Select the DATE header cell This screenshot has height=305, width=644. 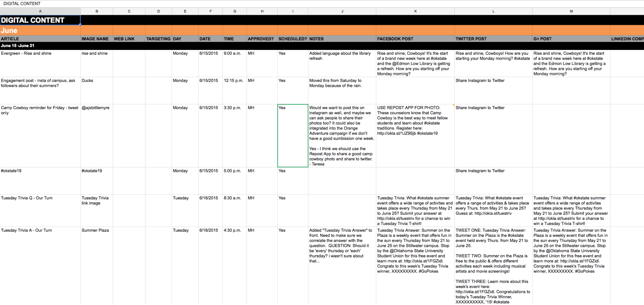click(x=211, y=39)
